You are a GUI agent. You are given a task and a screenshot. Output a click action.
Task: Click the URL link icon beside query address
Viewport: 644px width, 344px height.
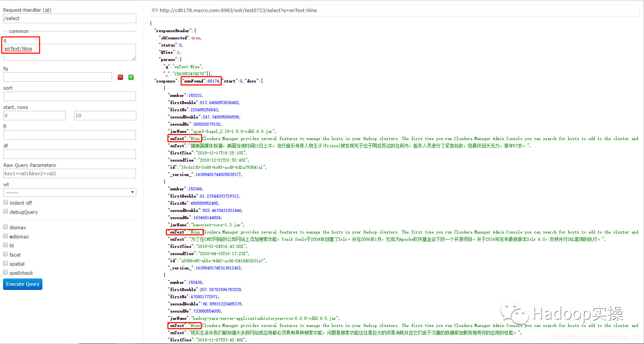[x=154, y=10]
